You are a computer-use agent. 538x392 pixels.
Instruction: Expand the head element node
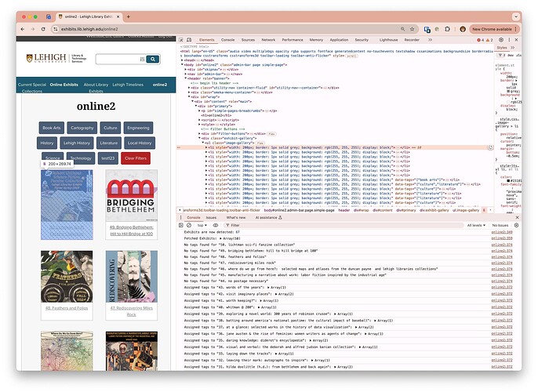point(182,60)
